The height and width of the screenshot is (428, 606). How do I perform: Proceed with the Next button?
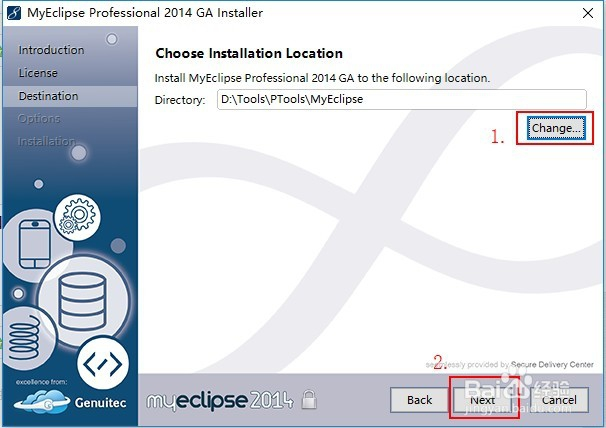coord(483,400)
